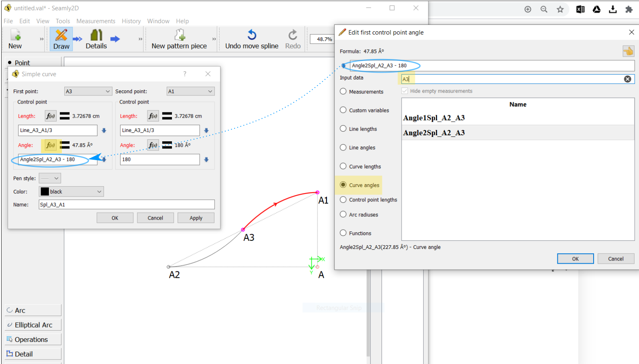Select the Line angles radio button
Image resolution: width=639 pixels, height=364 pixels.
pyautogui.click(x=343, y=148)
